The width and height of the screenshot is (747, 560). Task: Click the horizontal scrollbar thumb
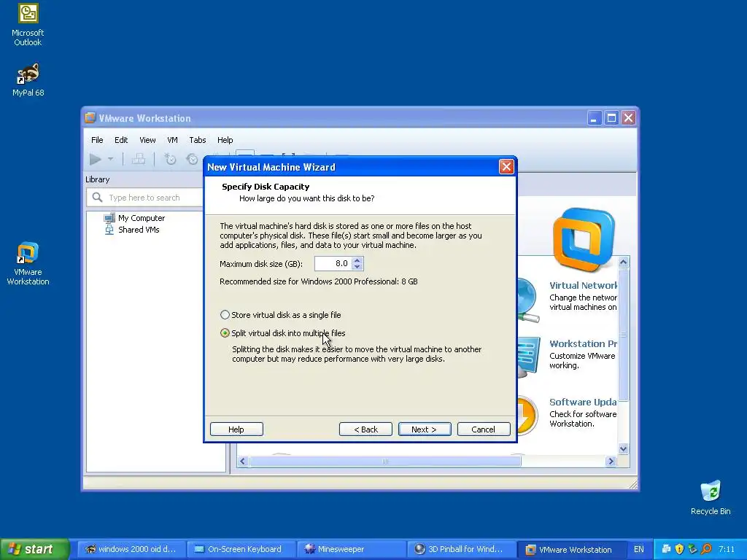pos(385,461)
